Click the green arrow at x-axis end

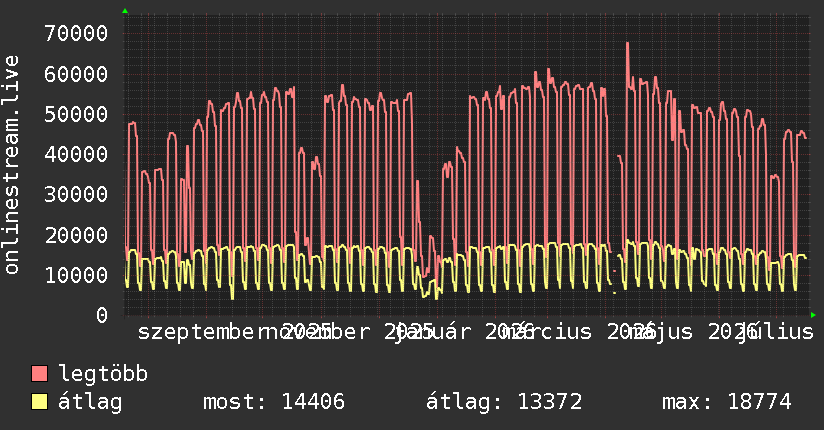click(813, 315)
